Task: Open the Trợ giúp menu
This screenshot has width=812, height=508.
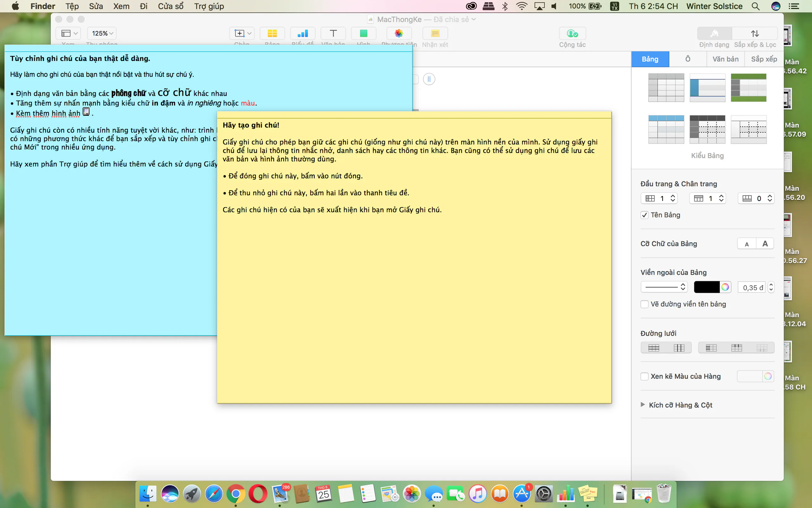Action: click(x=209, y=6)
